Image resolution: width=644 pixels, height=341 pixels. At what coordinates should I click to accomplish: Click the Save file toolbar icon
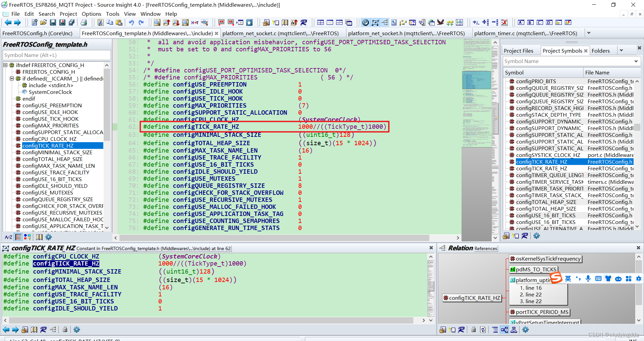[x=53, y=22]
